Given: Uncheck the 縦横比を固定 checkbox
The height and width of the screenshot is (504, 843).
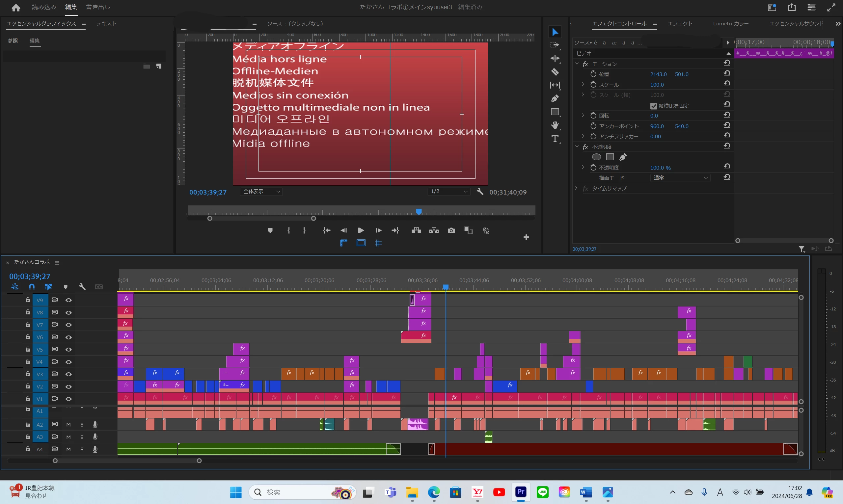Looking at the screenshot, I should click(653, 106).
